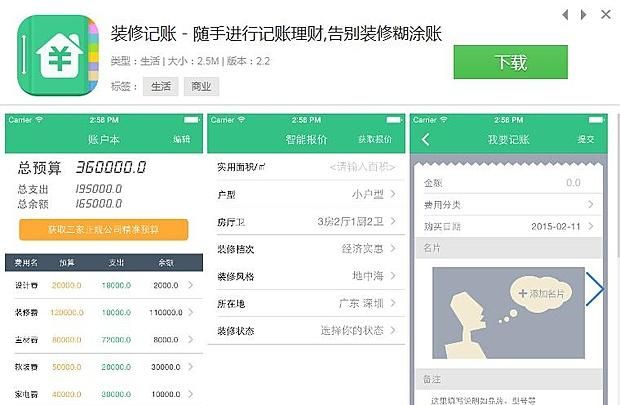
Task: Click the 装修费 remaining 110000.0 cell
Action: pos(166,312)
